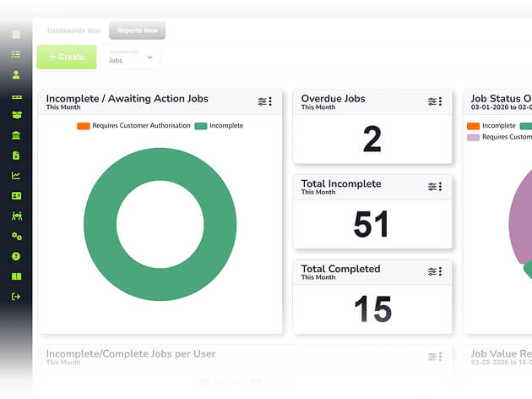Click the Total Completed value 15
532x399 pixels.
[373, 309]
